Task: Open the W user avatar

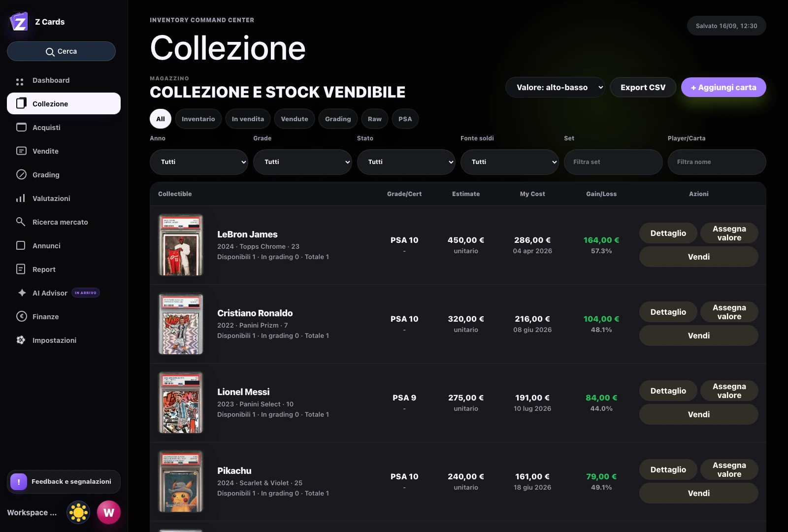Action: 109,513
